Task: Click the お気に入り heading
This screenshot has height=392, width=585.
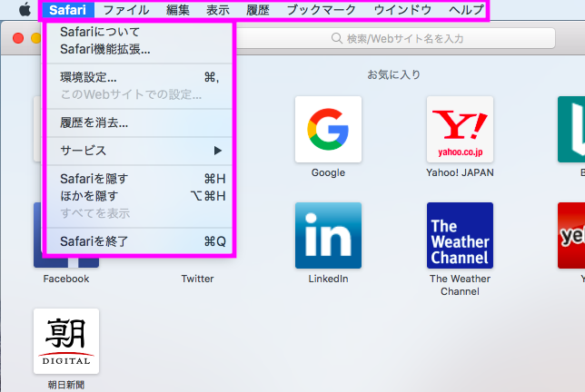Action: [394, 74]
